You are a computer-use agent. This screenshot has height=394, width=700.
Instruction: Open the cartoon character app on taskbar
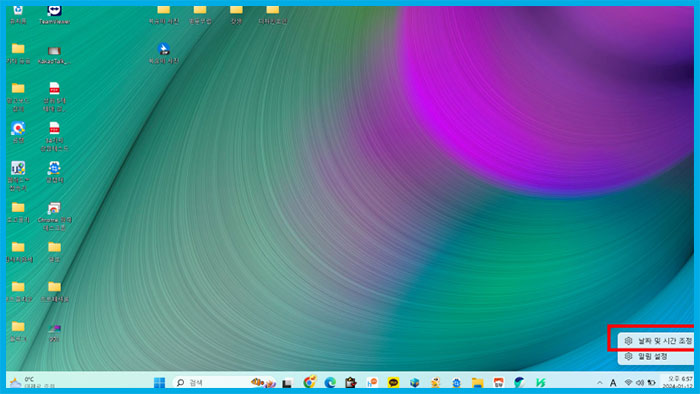click(436, 382)
